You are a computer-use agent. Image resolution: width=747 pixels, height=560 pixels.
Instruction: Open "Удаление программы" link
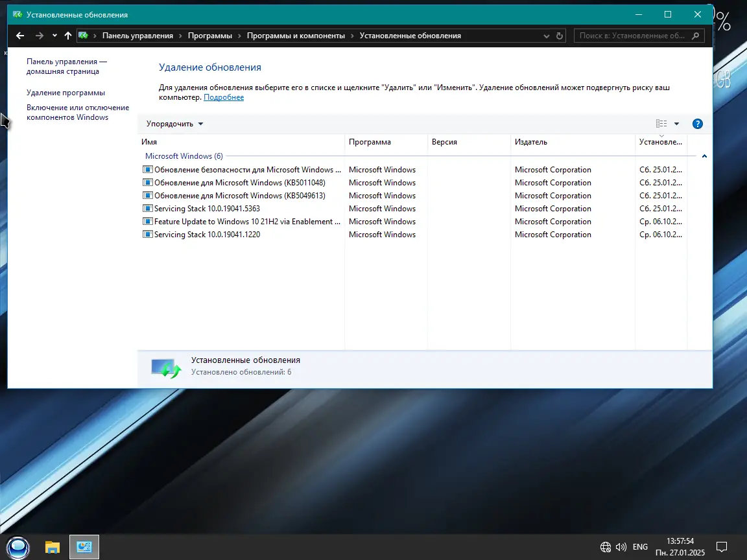(x=65, y=93)
